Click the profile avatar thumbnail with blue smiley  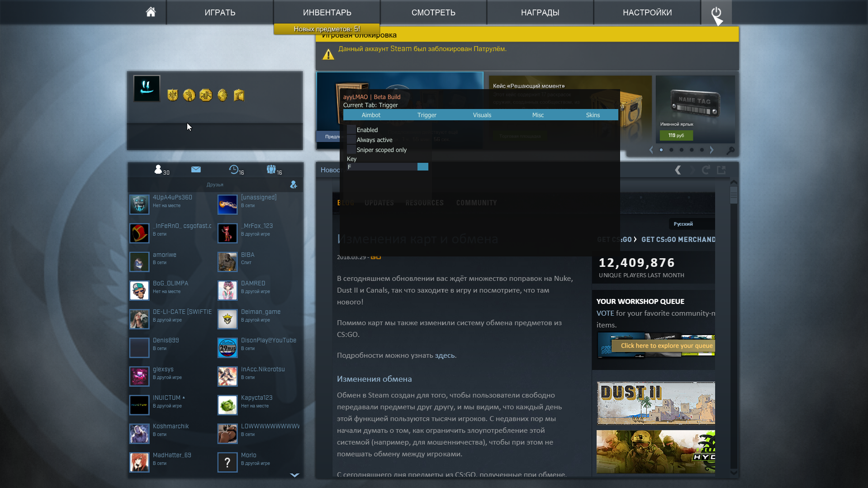[146, 88]
